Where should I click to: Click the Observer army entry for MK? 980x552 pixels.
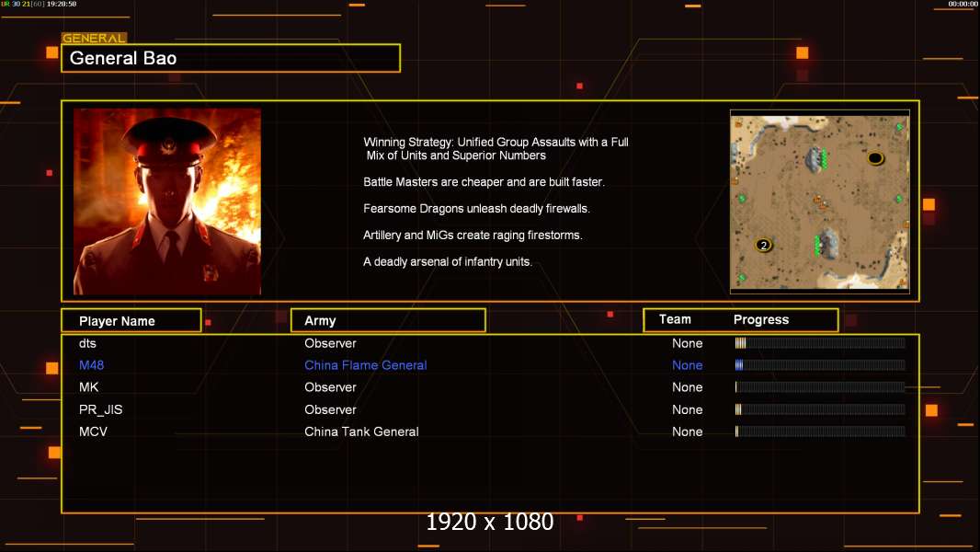pos(330,387)
